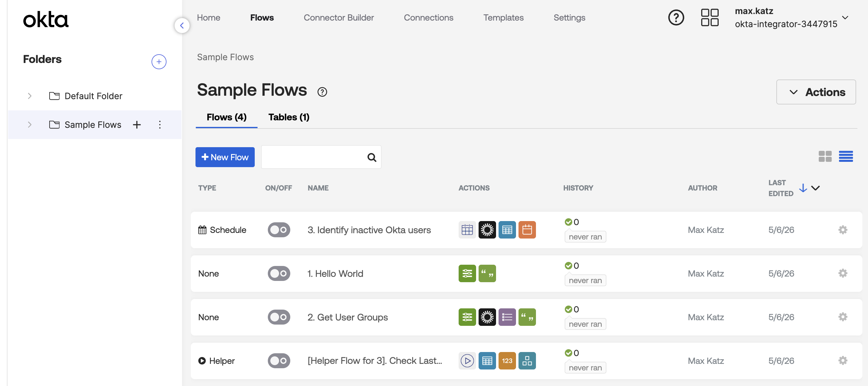The image size is (868, 386).
Task: Click never ran history for Hello World
Action: pyautogui.click(x=585, y=281)
